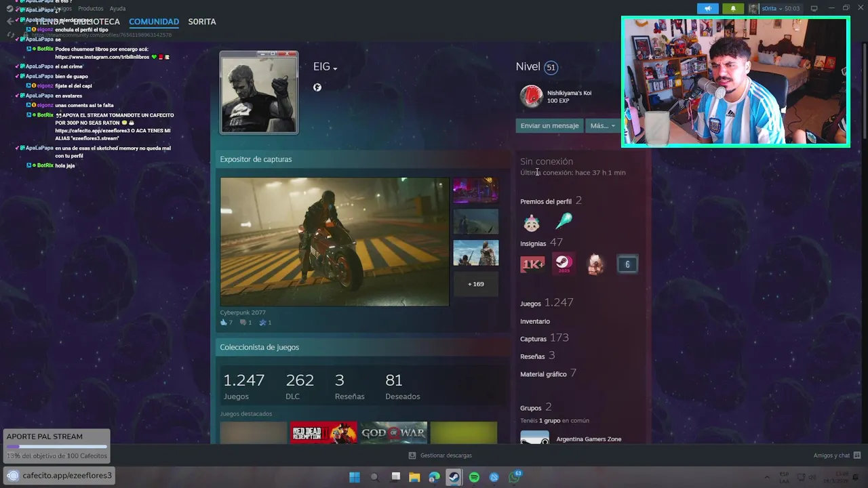Click Enviar un mensaje button

(549, 125)
